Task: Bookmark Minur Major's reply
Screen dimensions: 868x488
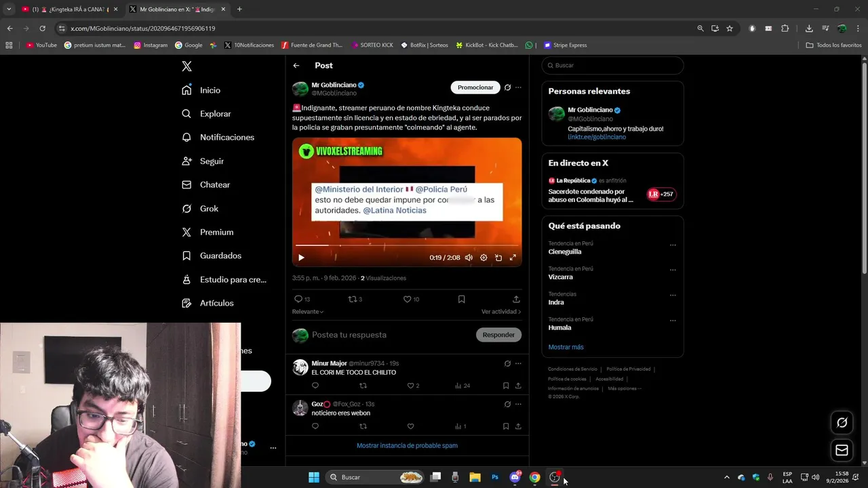Action: pos(506,386)
